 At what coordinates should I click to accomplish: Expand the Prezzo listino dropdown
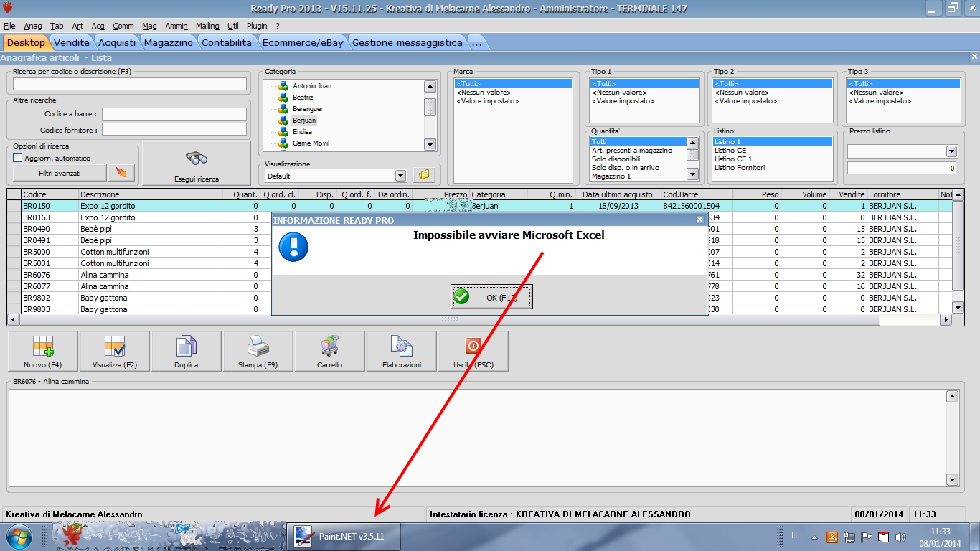(x=951, y=151)
